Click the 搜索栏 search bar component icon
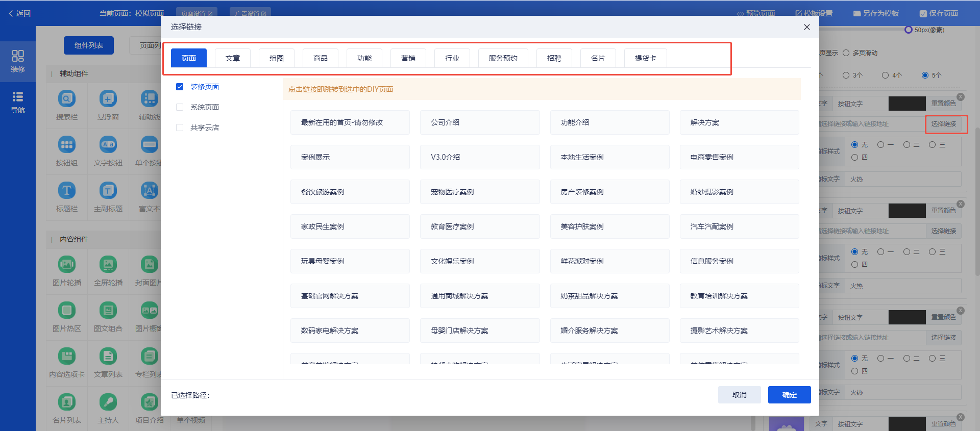Screen dimensions: 980x431 (x=67, y=98)
